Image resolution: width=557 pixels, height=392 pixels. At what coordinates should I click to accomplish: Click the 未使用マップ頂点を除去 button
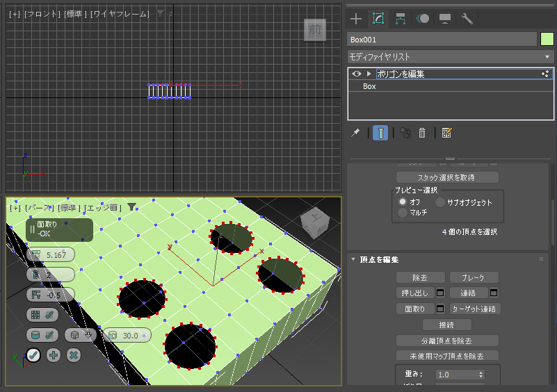coord(447,356)
